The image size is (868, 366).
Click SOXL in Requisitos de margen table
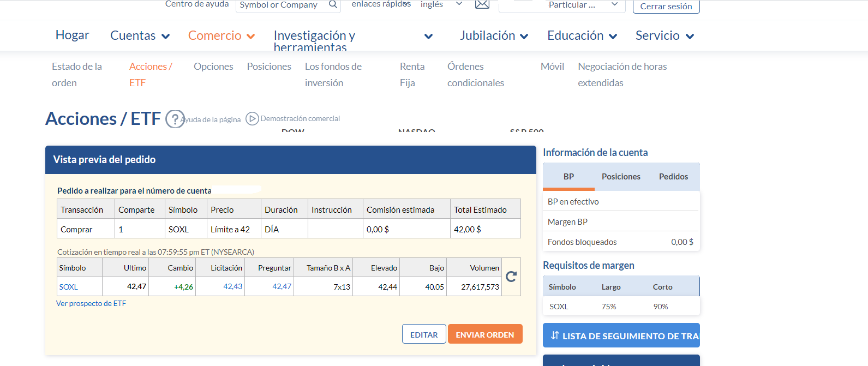(559, 307)
